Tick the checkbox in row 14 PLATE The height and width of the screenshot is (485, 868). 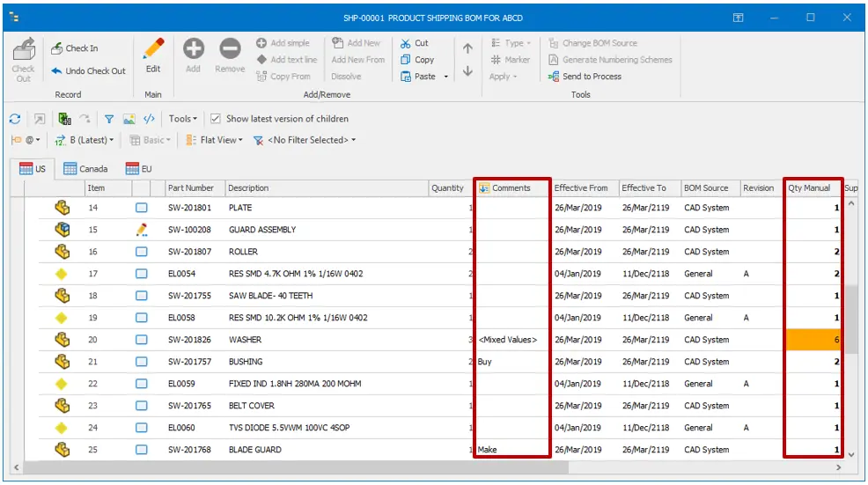click(142, 209)
